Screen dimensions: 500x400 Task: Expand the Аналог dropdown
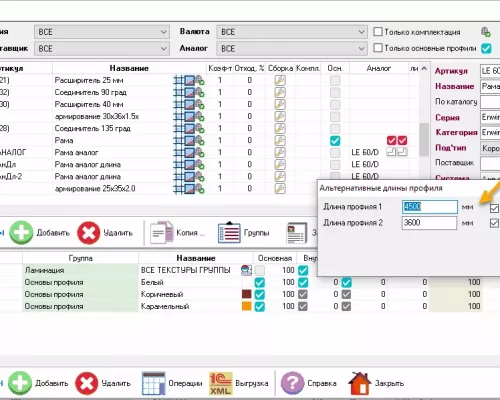click(x=292, y=49)
